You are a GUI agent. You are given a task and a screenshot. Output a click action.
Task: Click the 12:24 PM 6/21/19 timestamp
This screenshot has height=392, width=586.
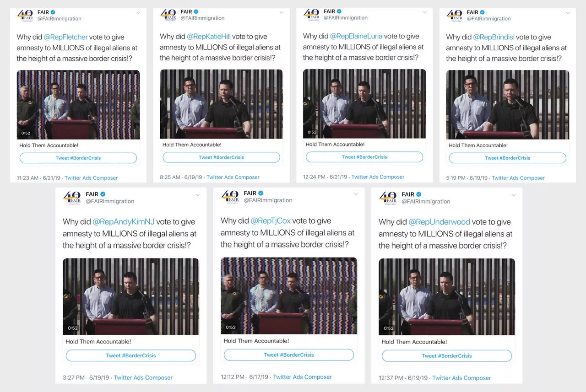coord(326,177)
